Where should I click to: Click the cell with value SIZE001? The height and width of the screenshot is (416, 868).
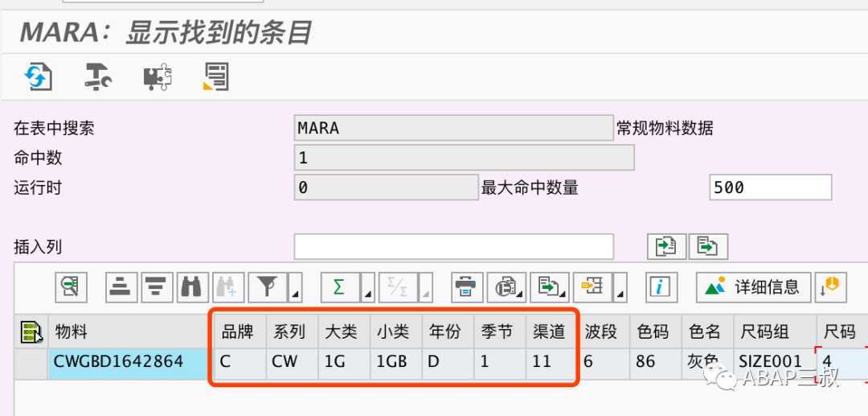775,363
